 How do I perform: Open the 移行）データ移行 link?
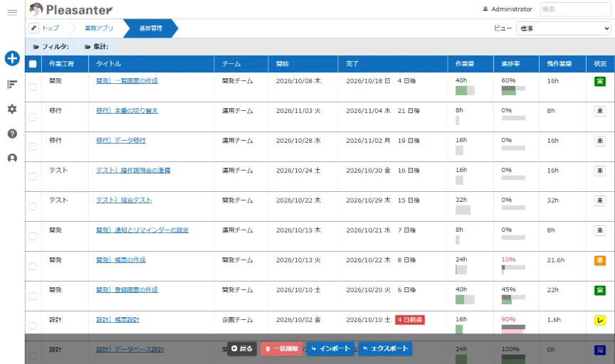(121, 141)
